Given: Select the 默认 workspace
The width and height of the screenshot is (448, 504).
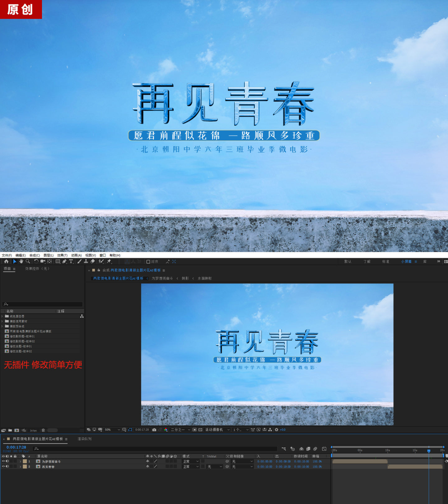Looking at the screenshot, I should (x=348, y=261).
